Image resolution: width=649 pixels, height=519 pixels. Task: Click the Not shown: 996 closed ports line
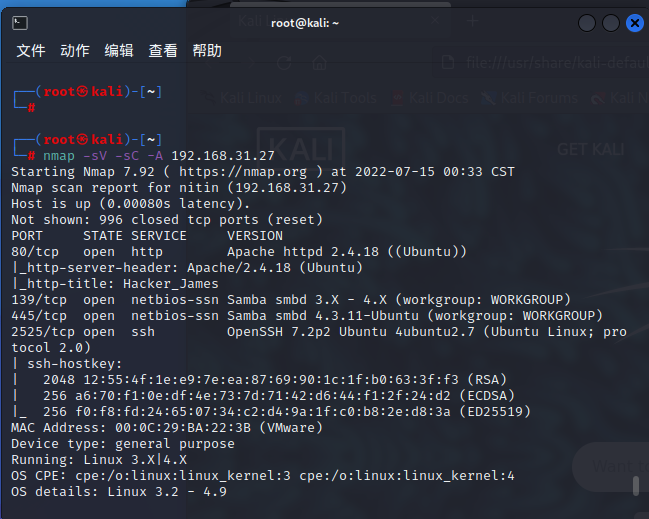pyautogui.click(x=167, y=220)
